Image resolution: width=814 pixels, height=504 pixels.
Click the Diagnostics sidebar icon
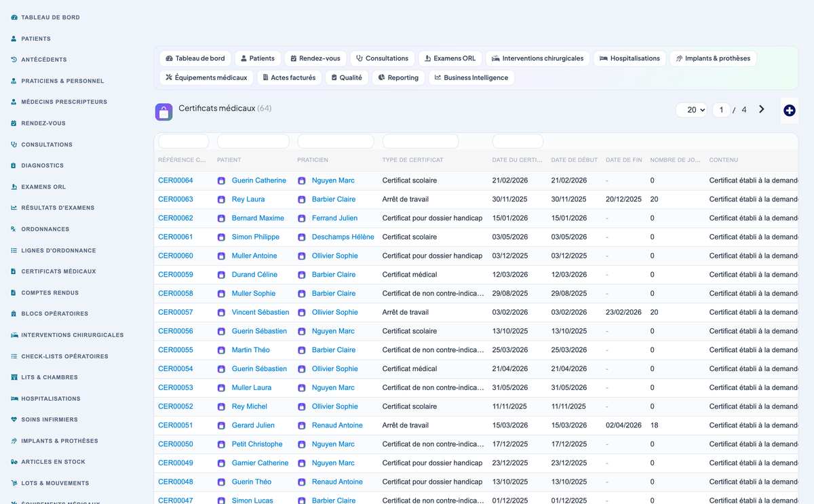point(14,166)
